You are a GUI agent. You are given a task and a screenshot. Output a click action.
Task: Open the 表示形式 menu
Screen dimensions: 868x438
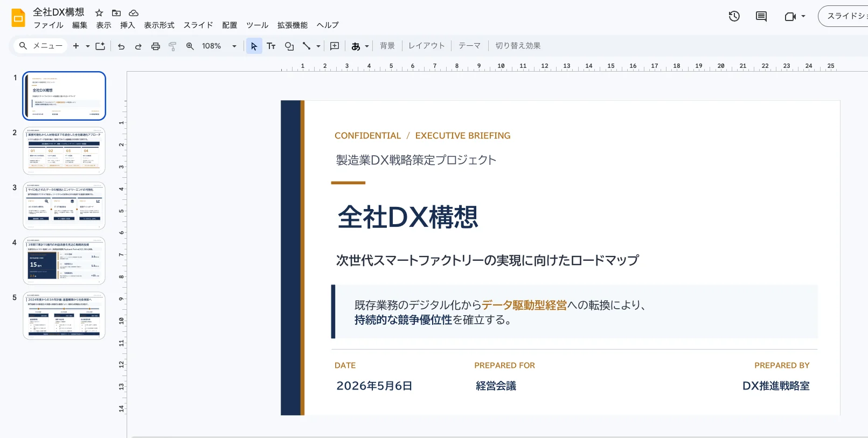tap(159, 25)
